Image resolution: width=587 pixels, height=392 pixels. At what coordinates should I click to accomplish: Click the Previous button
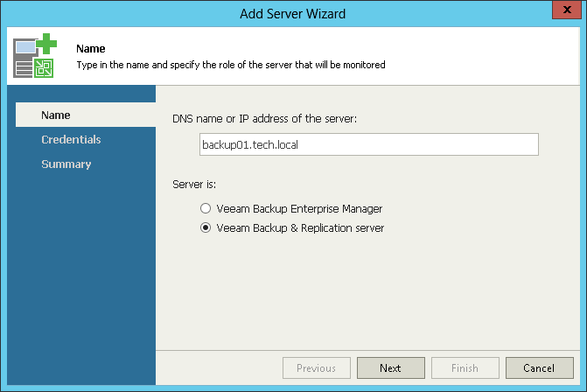pos(317,368)
